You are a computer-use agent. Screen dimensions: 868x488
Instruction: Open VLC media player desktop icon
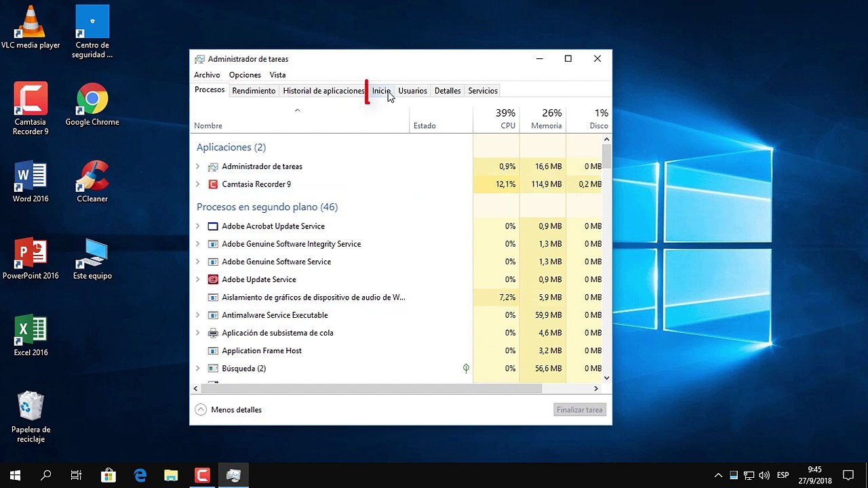31,28
